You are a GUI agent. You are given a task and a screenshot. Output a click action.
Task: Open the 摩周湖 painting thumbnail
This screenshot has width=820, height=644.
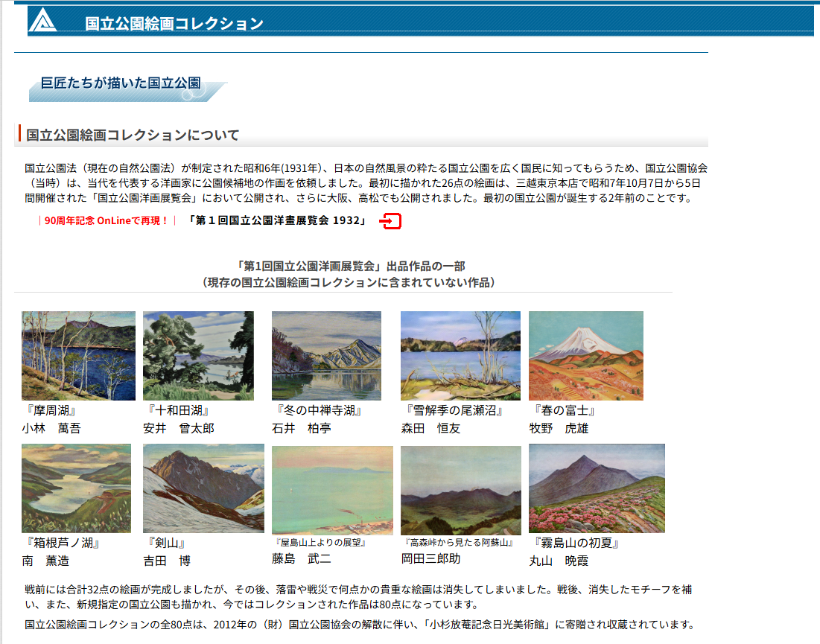pos(78,356)
